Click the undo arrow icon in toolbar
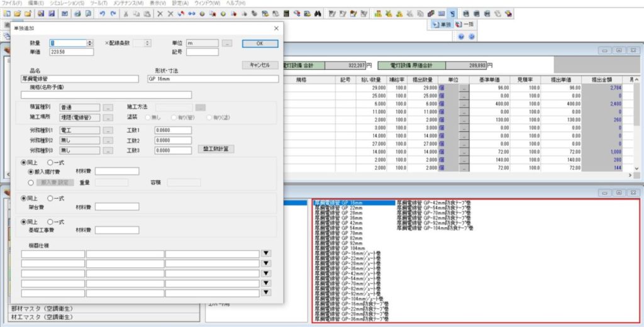 coord(103,13)
